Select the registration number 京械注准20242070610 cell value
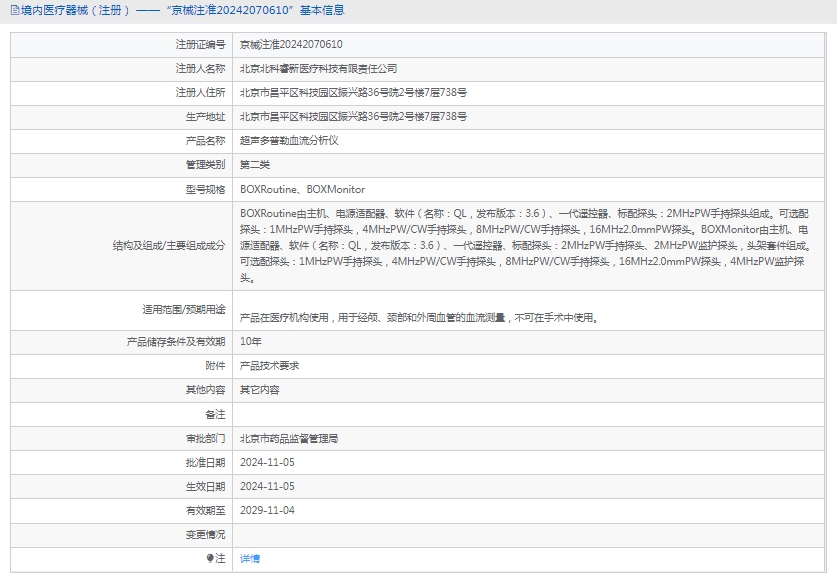 point(291,45)
